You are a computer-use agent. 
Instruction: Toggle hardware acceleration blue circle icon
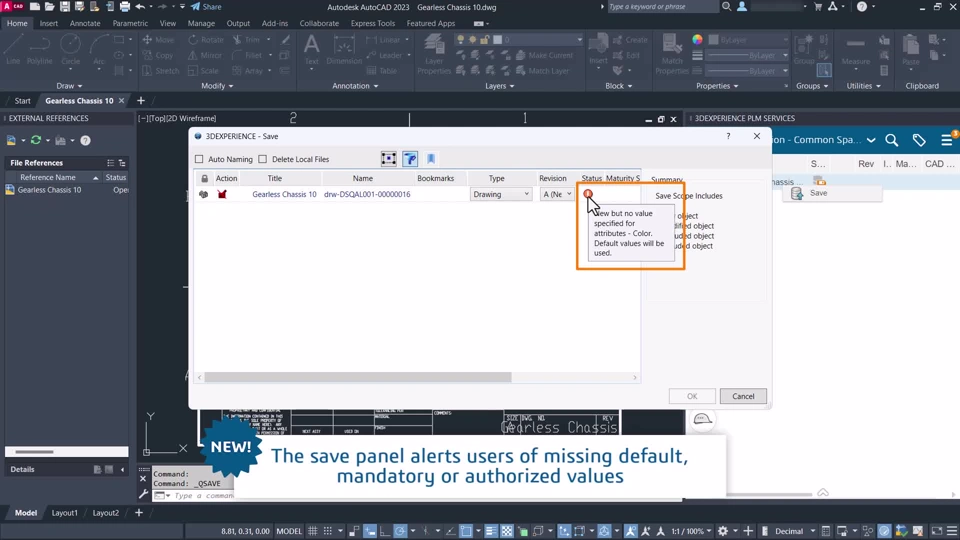coord(884,531)
